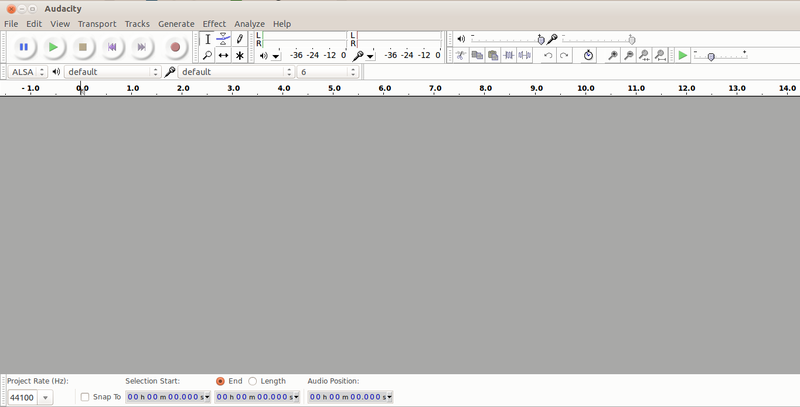Click the Copy icon in edit toolbar
The width and height of the screenshot is (800, 407).
(477, 55)
